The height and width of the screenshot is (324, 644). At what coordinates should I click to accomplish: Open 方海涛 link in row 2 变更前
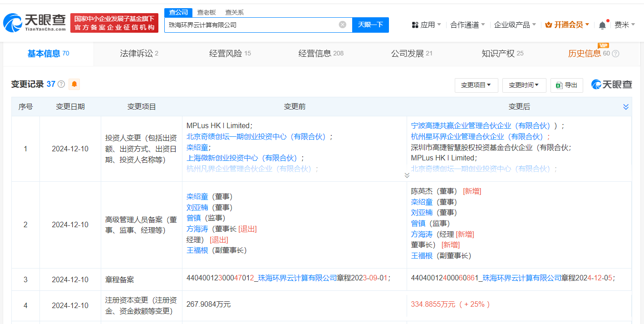pos(197,229)
